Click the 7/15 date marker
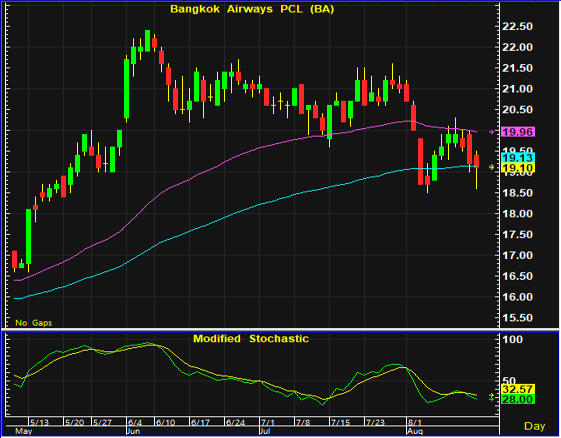 click(340, 422)
